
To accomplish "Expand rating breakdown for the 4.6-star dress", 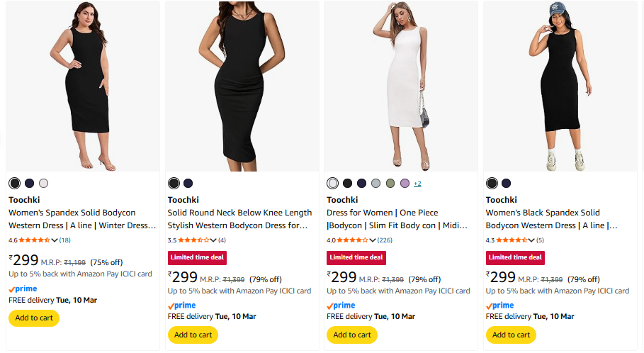I will point(55,240).
